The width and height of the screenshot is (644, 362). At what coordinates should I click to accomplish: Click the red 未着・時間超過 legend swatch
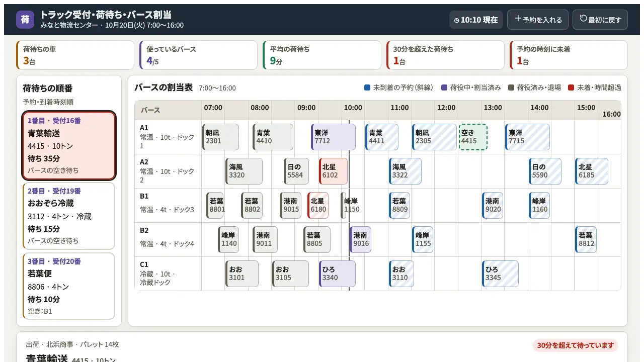click(x=571, y=87)
